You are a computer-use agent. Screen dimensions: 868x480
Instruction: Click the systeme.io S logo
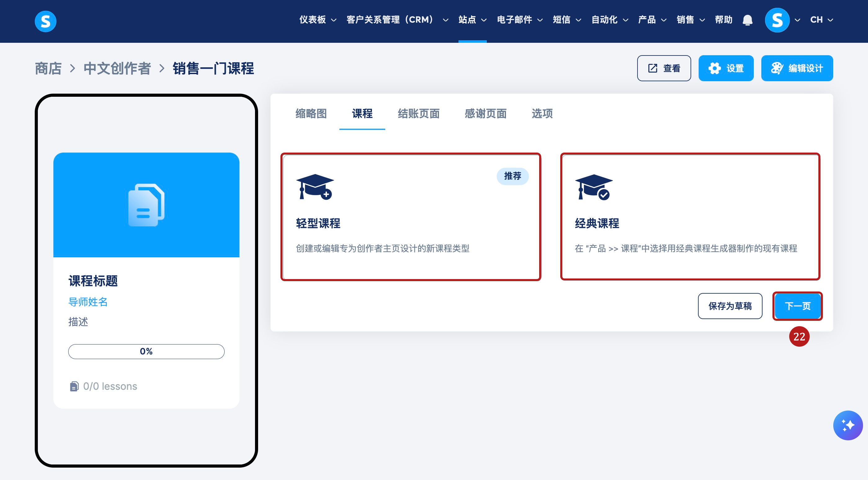(x=45, y=21)
